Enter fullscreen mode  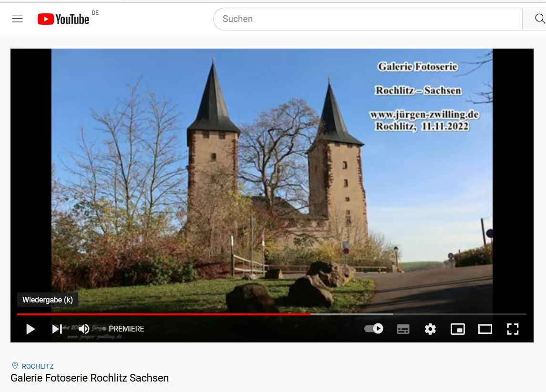pos(513,329)
